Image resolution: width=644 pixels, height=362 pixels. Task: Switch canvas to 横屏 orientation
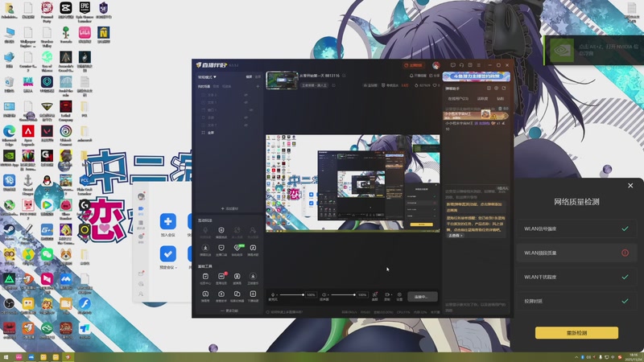[x=249, y=76]
